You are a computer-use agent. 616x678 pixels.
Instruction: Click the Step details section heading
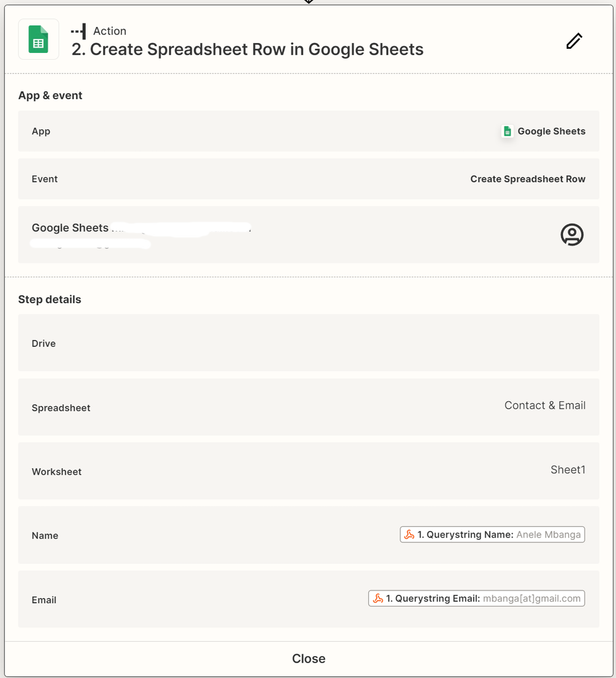tap(50, 300)
